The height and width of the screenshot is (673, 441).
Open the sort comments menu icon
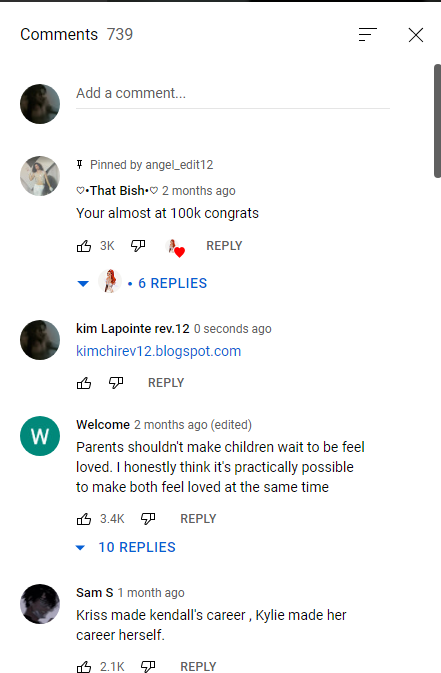[368, 35]
